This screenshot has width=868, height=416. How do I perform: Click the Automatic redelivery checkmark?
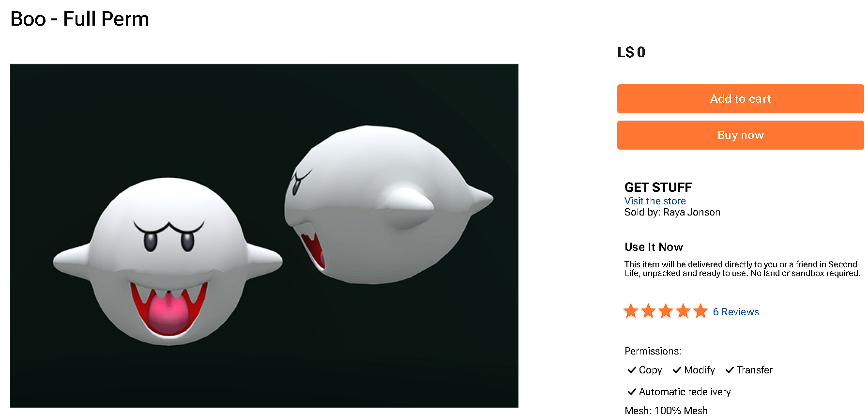[x=632, y=392]
